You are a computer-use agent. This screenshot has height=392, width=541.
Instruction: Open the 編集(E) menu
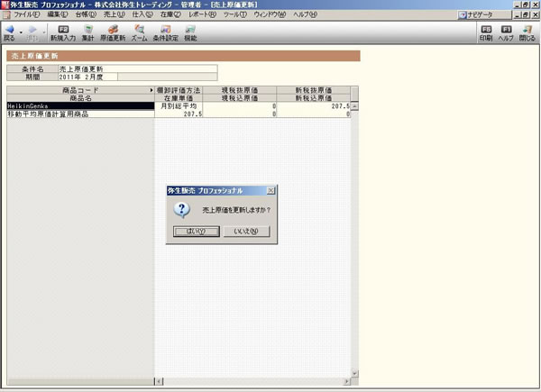pyautogui.click(x=58, y=14)
